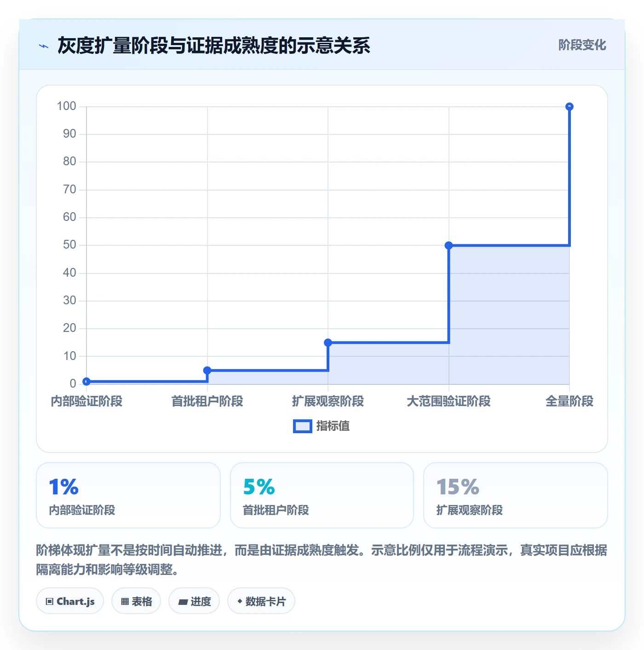Click the square icon in Chart.js chip

pos(50,602)
